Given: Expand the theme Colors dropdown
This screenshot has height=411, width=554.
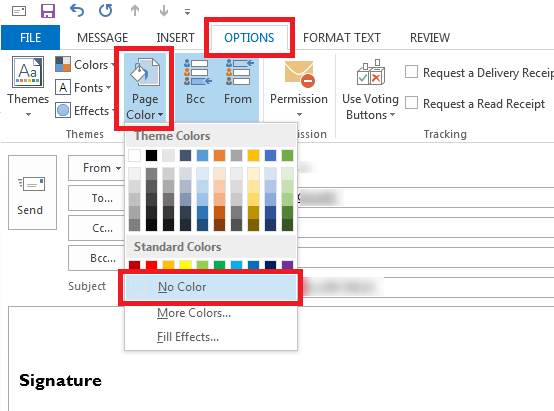Looking at the screenshot, I should [85, 65].
